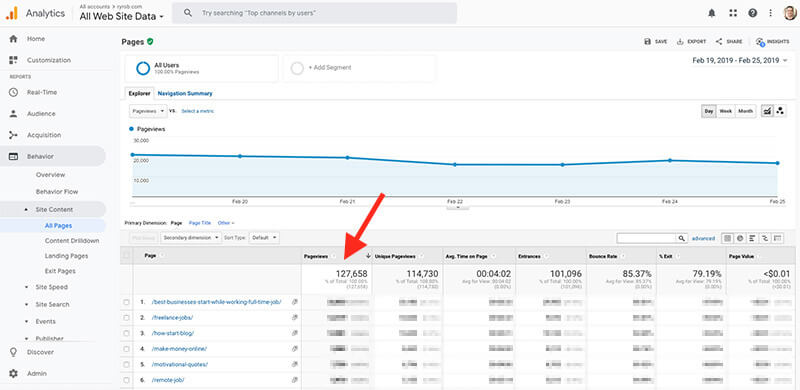Switch to the Navigation Summary tab

point(185,93)
